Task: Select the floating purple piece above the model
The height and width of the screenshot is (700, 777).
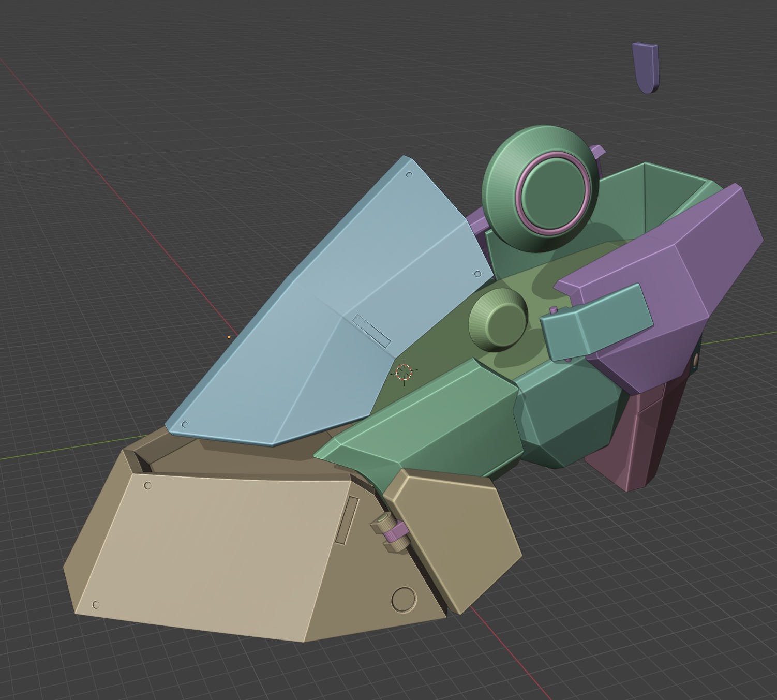Action: click(x=645, y=68)
